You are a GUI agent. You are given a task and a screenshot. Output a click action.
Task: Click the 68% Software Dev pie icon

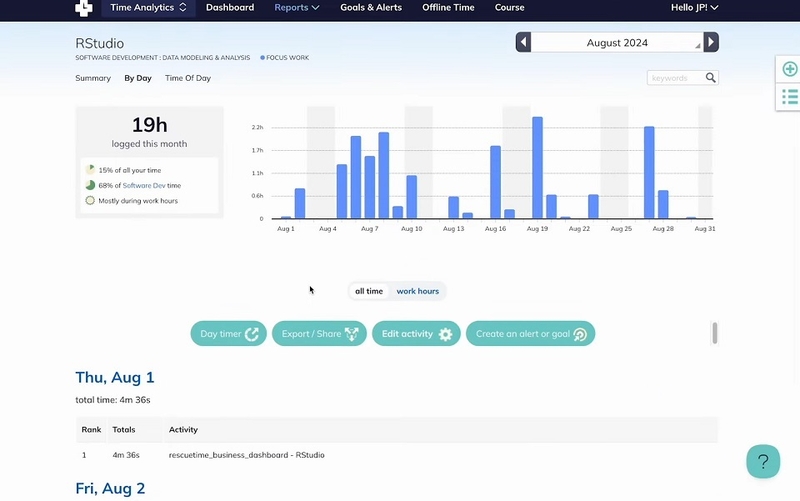pyautogui.click(x=90, y=185)
